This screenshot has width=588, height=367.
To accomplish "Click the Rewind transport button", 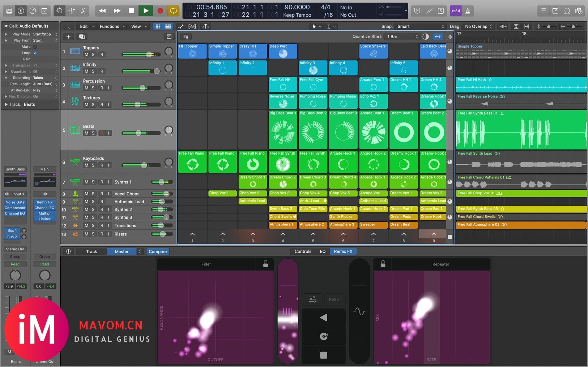I will [x=102, y=11].
